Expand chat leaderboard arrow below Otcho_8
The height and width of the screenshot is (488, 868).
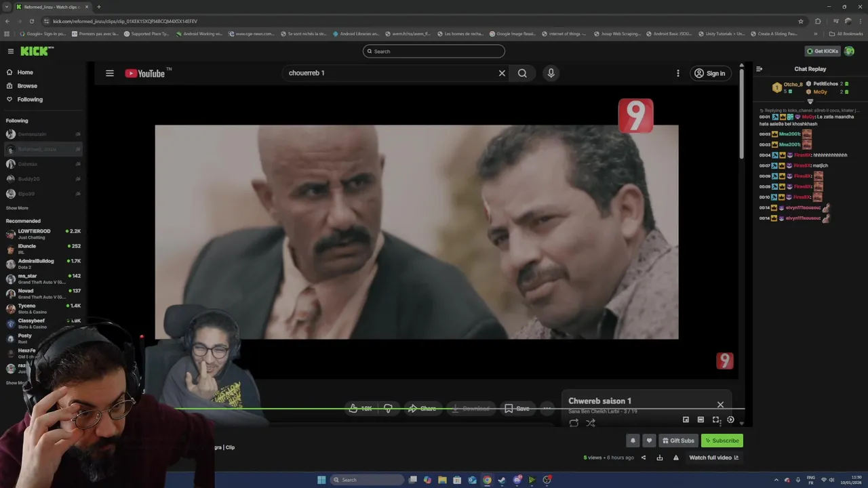(x=810, y=101)
